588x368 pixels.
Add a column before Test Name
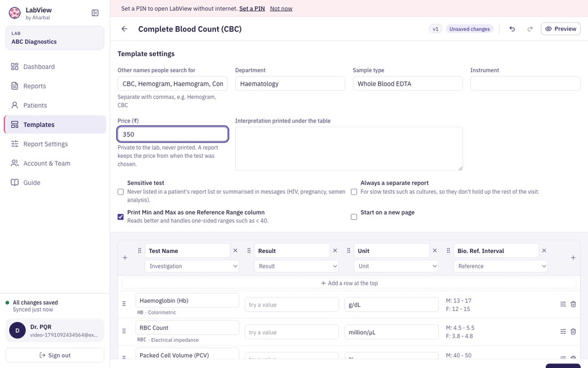pyautogui.click(x=125, y=258)
